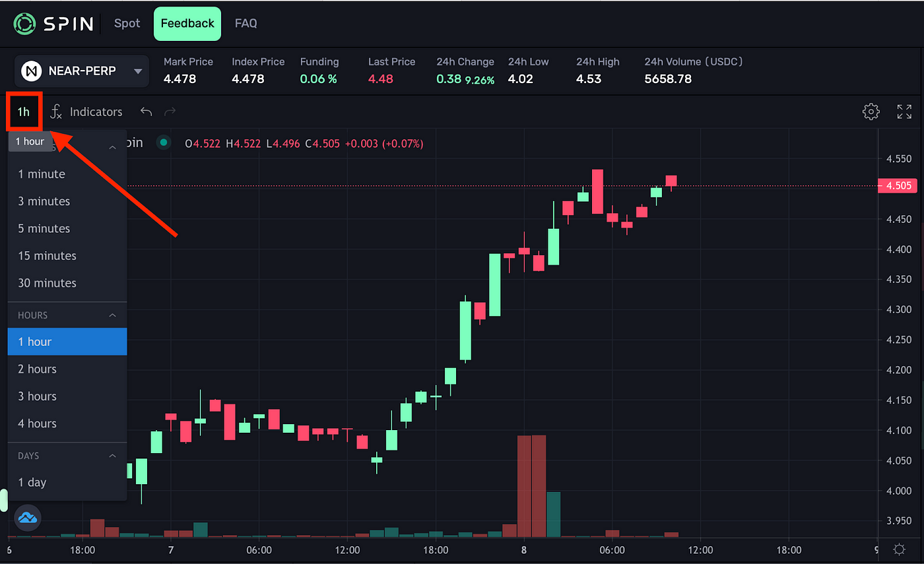Select 30 minutes interval

pyautogui.click(x=67, y=283)
